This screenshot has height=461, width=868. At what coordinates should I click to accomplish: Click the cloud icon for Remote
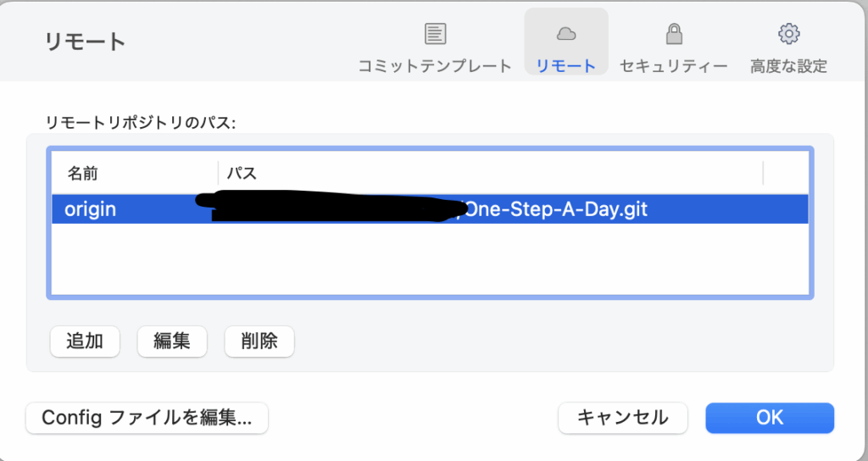(x=565, y=34)
